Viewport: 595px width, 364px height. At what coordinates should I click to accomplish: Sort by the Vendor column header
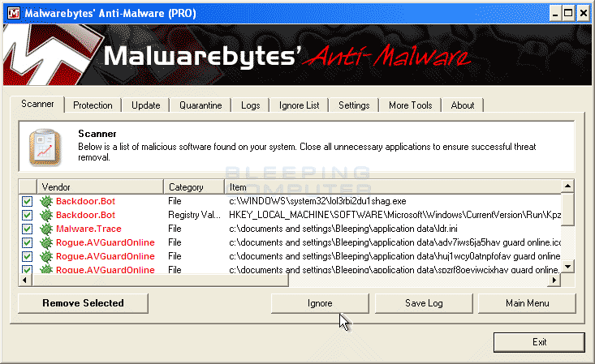[100, 187]
